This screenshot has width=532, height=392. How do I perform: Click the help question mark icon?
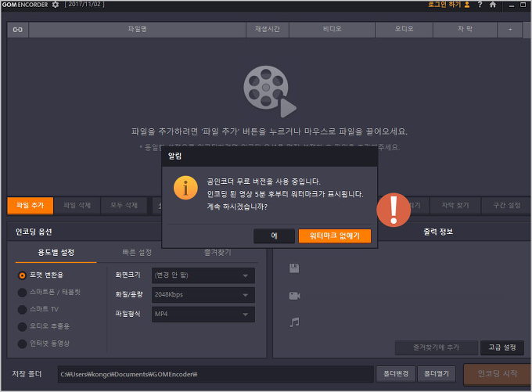tap(480, 5)
